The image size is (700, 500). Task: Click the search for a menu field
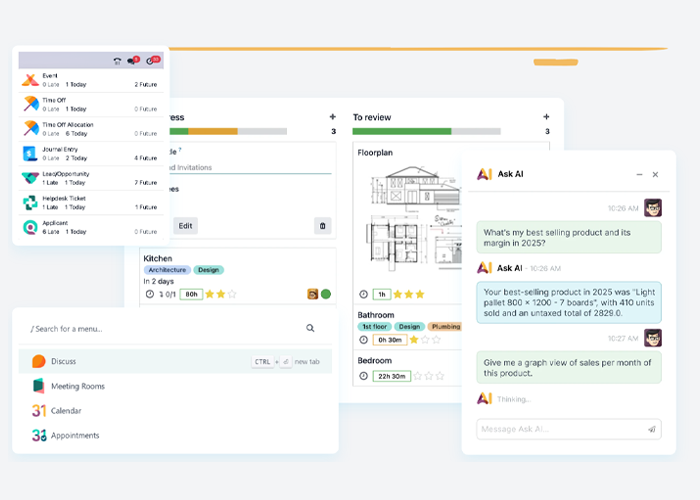pos(175,329)
